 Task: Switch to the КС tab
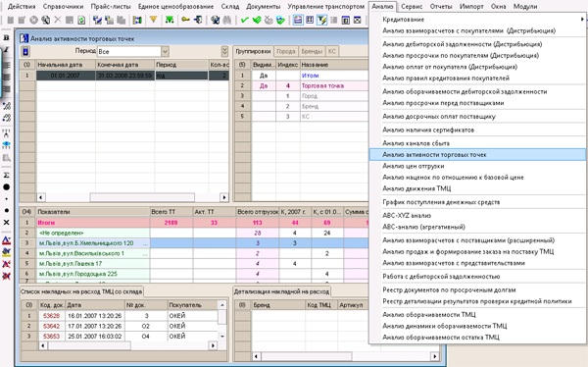(x=332, y=51)
